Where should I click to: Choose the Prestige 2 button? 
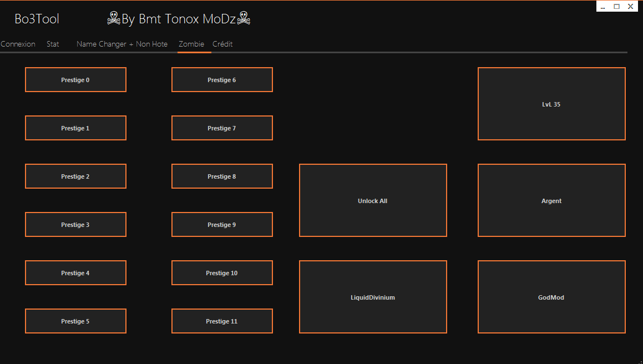(x=75, y=176)
